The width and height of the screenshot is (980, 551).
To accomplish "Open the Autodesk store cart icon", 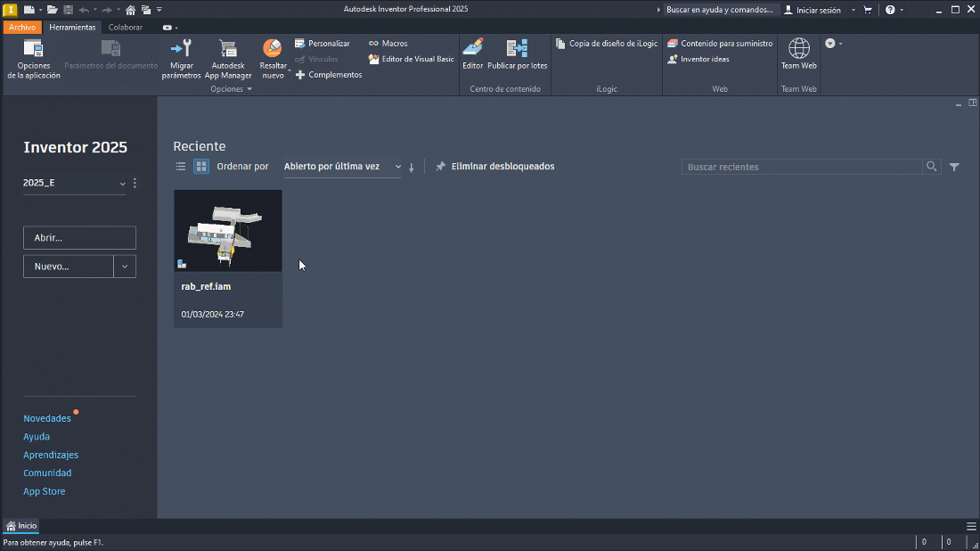I will [868, 10].
